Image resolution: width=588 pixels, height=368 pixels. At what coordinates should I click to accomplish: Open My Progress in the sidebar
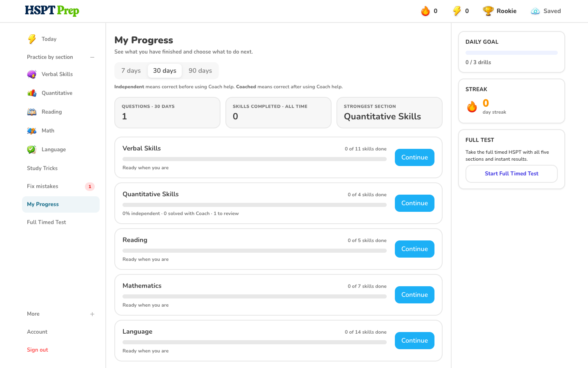[x=61, y=204]
